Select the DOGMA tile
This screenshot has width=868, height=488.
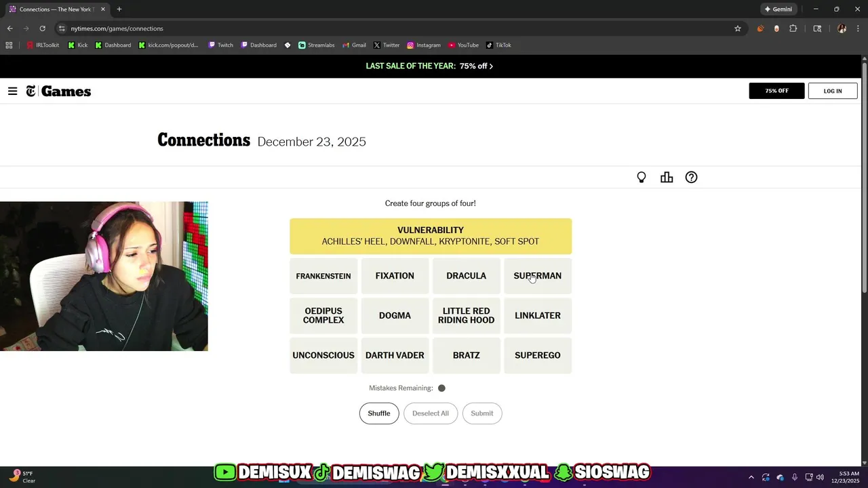(x=395, y=316)
